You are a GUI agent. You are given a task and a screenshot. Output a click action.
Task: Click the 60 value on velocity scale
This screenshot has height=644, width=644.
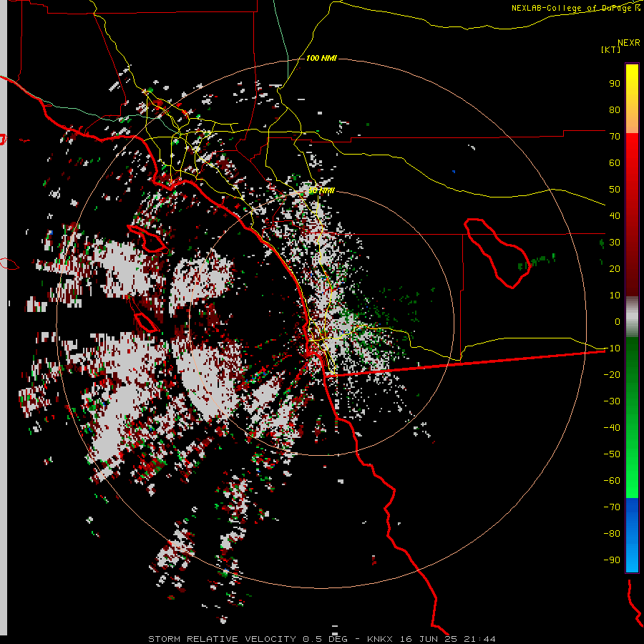click(615, 162)
